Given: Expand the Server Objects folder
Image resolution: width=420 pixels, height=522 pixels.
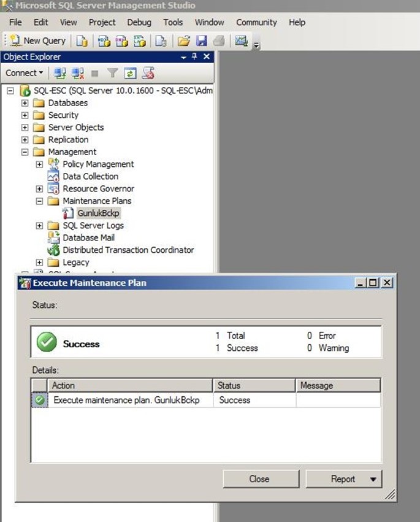Looking at the screenshot, I should click(25, 128).
